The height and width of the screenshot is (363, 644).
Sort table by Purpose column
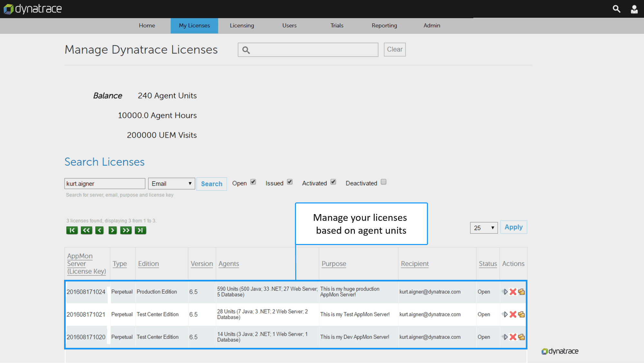click(x=334, y=264)
